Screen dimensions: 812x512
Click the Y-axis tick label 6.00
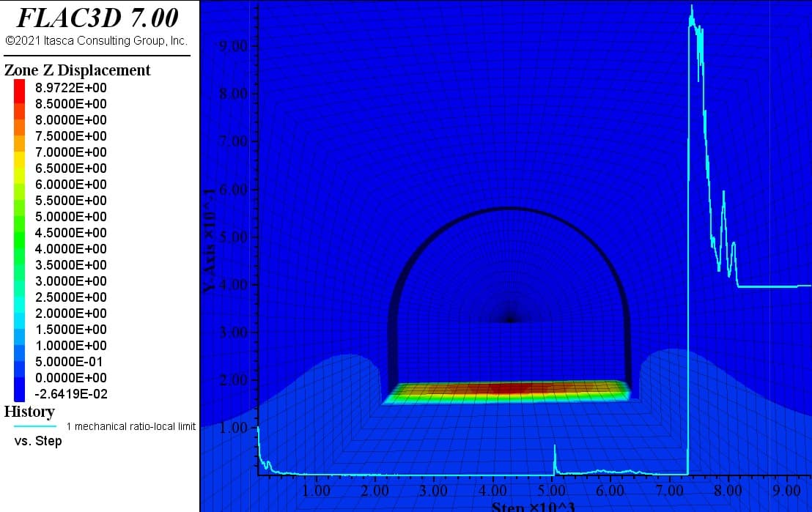tap(233, 190)
